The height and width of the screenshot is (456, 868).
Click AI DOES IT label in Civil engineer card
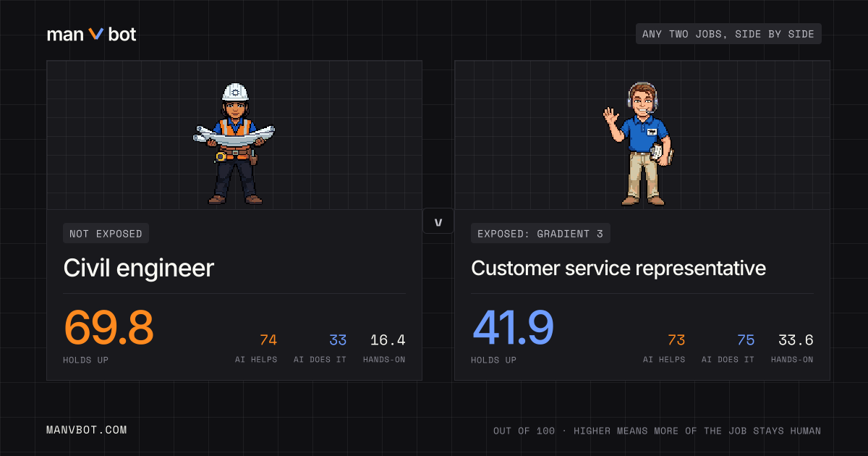click(320, 360)
